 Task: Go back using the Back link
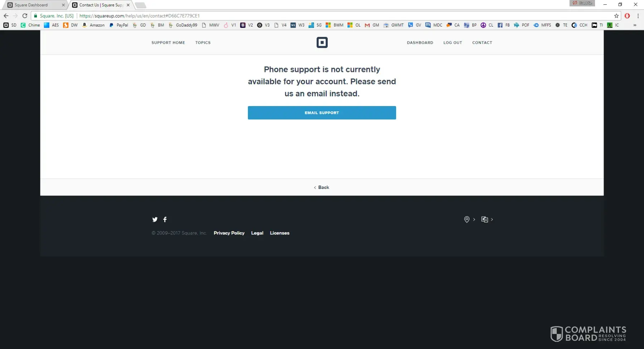pyautogui.click(x=322, y=187)
